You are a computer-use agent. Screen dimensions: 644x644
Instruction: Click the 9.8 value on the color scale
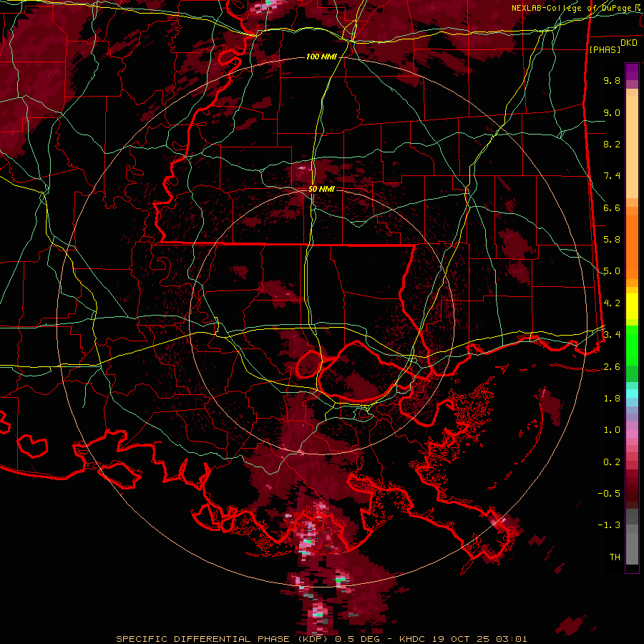[612, 80]
